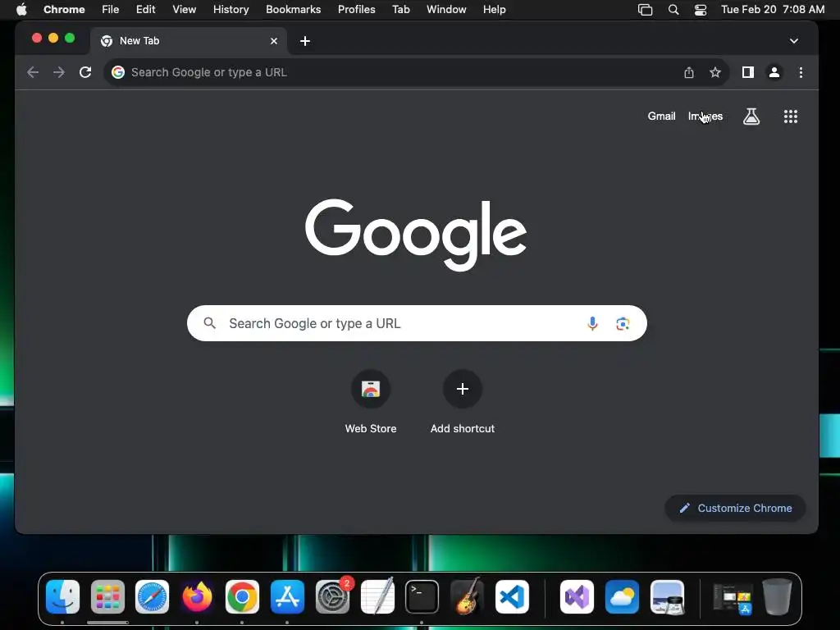Viewport: 840px width, 630px height.
Task: Open the Edit menu
Action: [x=145, y=10]
